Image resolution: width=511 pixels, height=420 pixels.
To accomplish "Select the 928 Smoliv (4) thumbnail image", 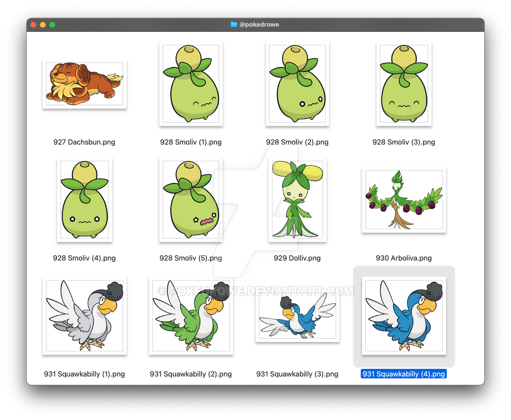I will coord(84,200).
